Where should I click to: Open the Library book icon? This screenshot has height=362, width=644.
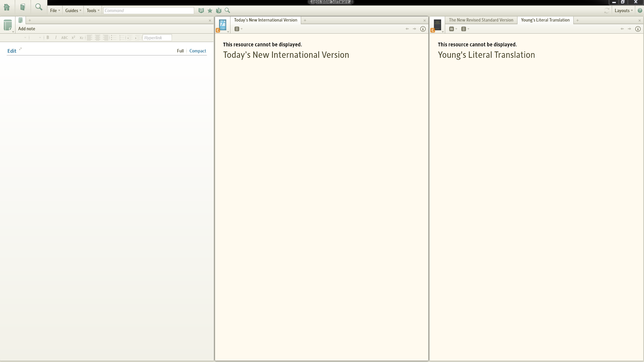(x=23, y=7)
